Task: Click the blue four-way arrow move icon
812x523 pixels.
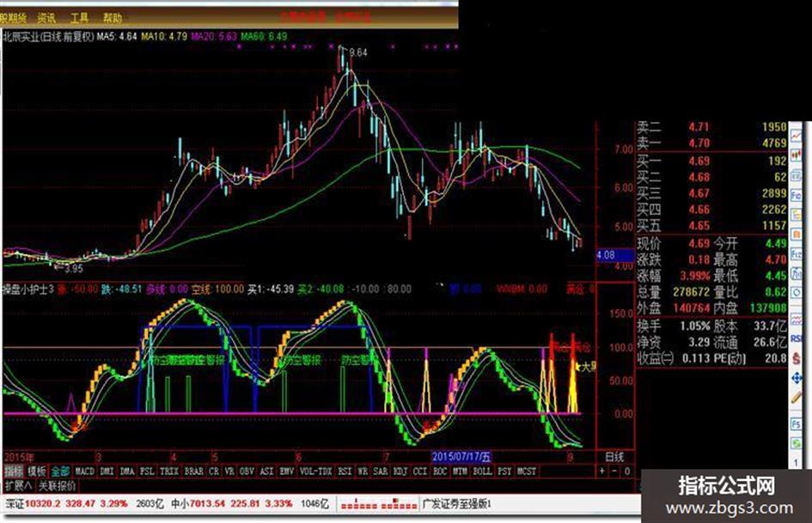Action: point(796,378)
